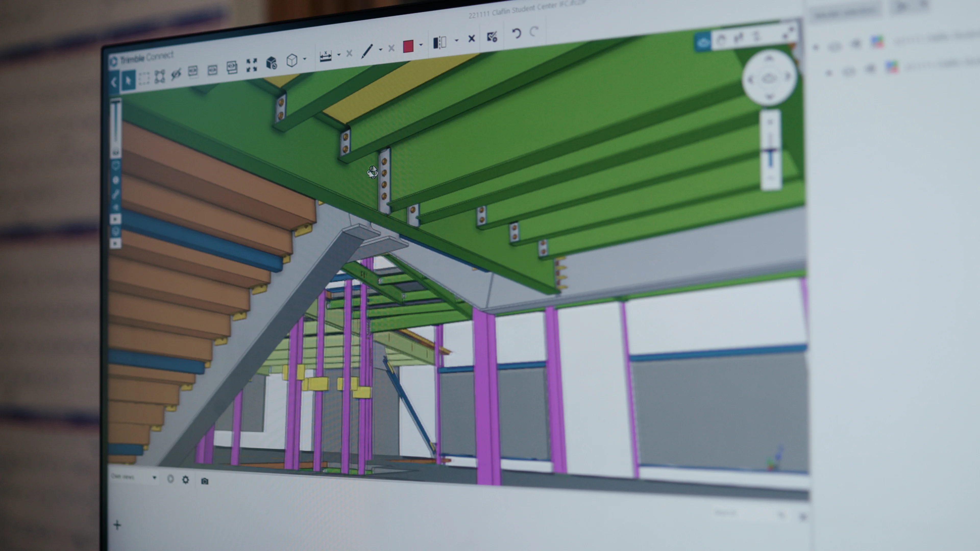The height and width of the screenshot is (551, 980).
Task: Click the checkmark-with-gear toolbar icon
Action: (x=492, y=36)
